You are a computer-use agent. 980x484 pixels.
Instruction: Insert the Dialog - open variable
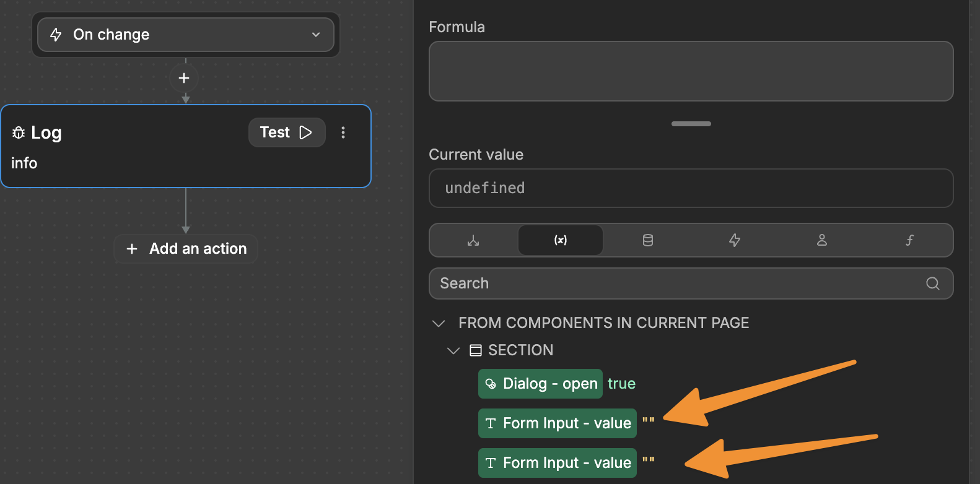[540, 384]
